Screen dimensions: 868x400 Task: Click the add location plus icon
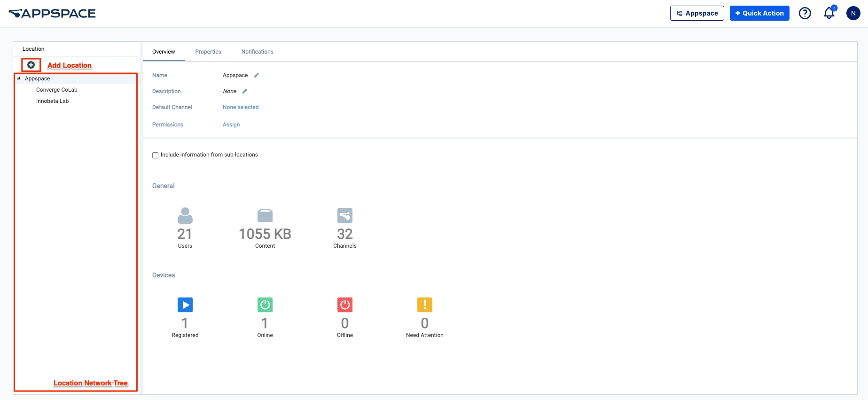click(x=31, y=65)
